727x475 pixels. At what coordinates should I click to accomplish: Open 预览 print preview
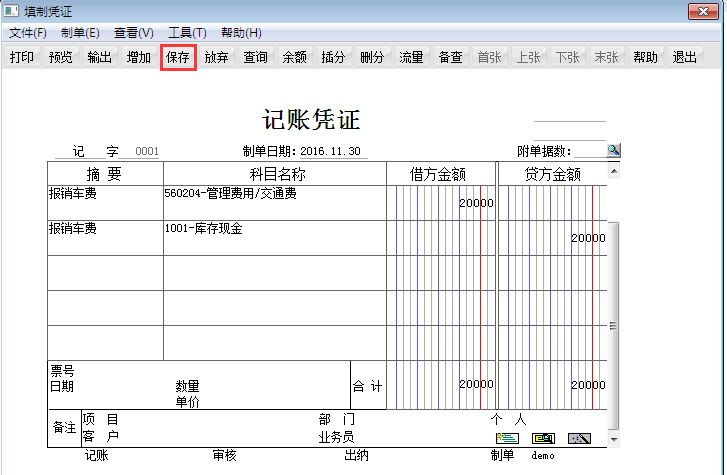[61, 57]
